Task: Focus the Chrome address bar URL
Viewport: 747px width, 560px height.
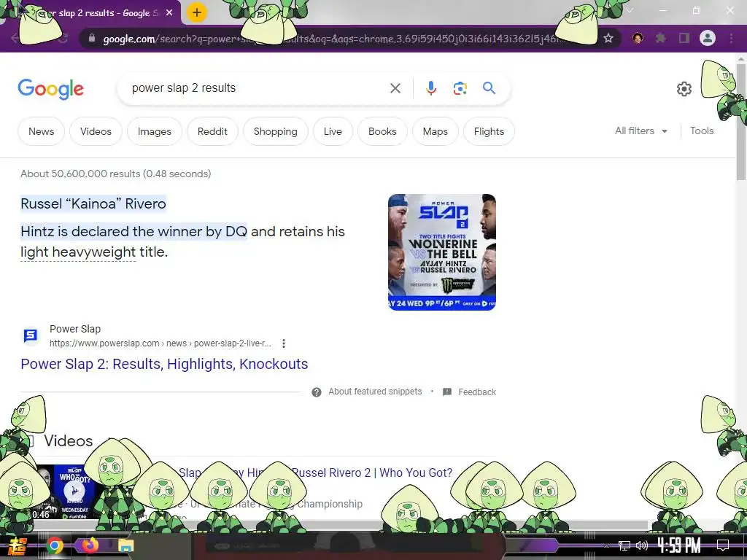Action: [333, 39]
